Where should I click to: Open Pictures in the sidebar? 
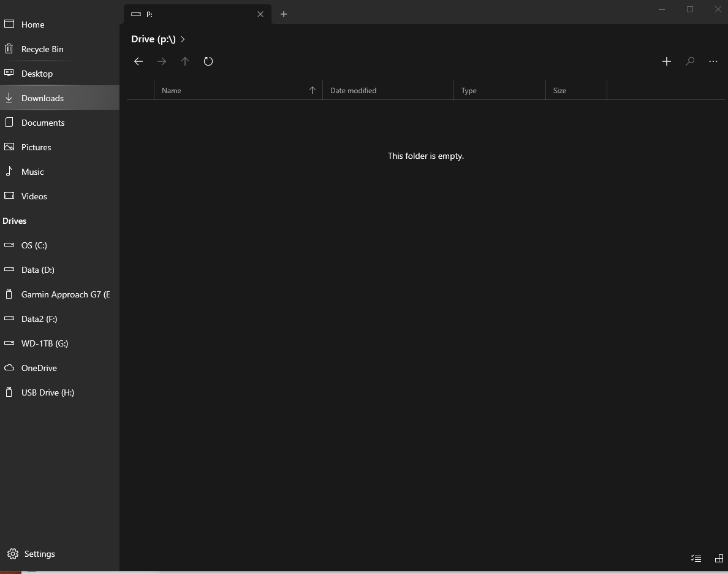pos(59,147)
